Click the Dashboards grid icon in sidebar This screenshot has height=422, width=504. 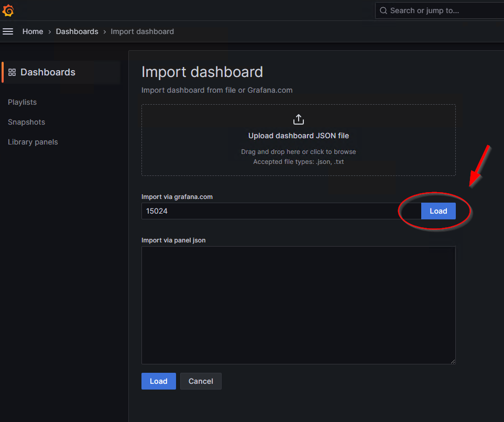click(x=12, y=72)
